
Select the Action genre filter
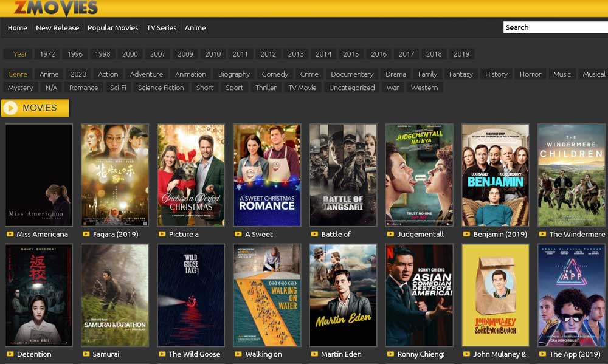click(108, 74)
